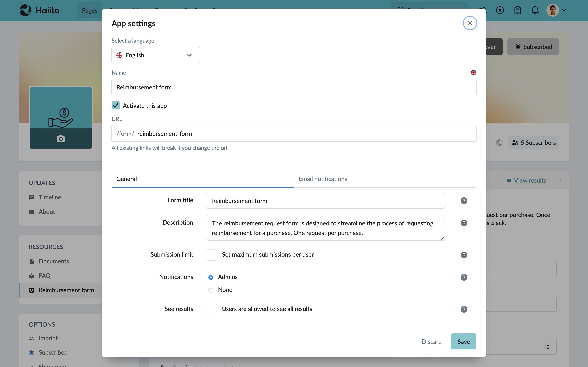Click the send/navigation arrow icon in the top bar

tap(500, 10)
